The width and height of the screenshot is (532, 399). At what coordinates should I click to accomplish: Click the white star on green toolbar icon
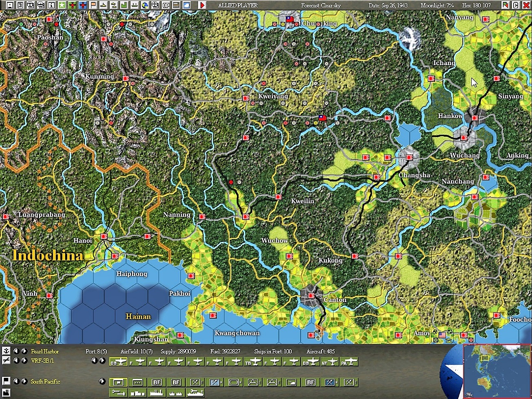tap(62, 5)
